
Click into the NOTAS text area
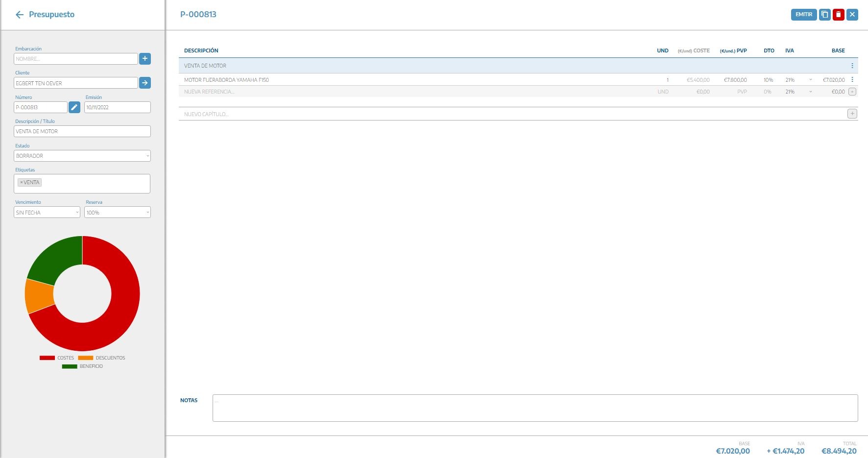[x=535, y=408]
